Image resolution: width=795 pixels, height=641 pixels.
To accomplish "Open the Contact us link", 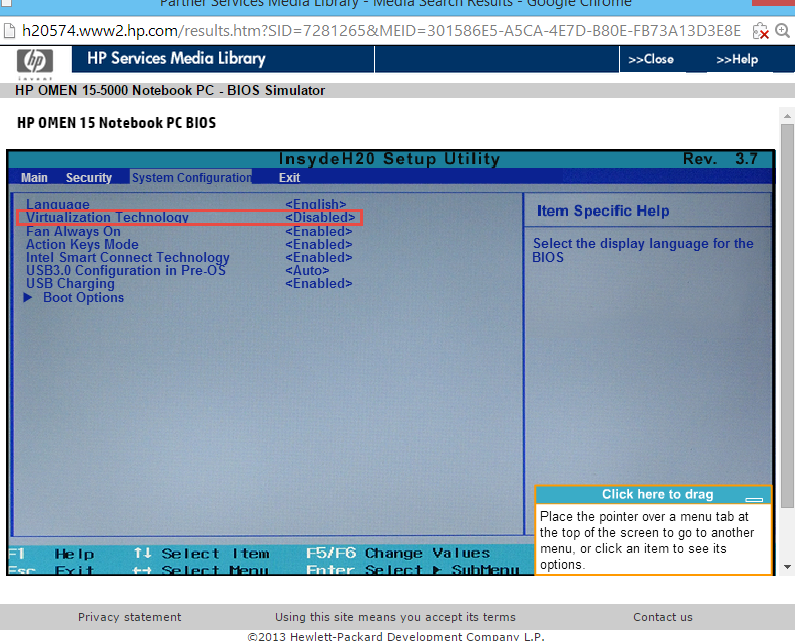I will pos(662,617).
